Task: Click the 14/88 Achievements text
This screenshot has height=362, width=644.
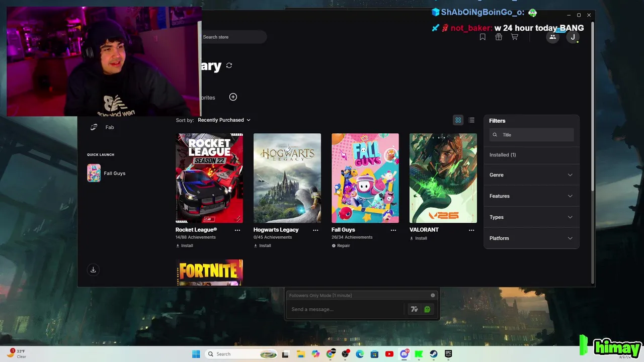Action: (196, 237)
